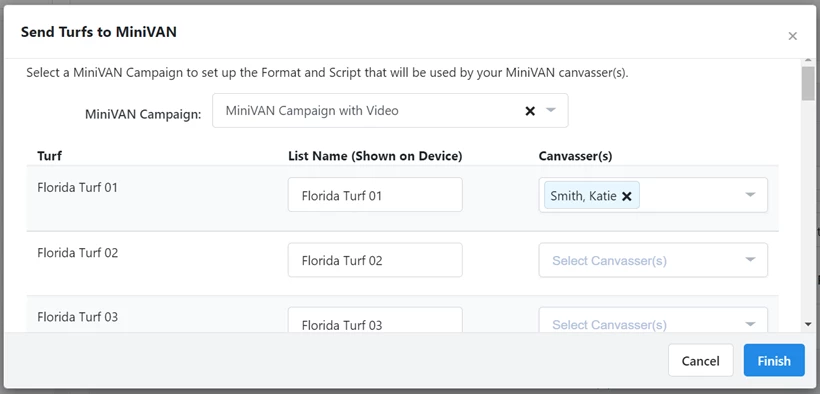Click the MiniVAN Campaign: label
This screenshot has width=820, height=394.
(143, 114)
